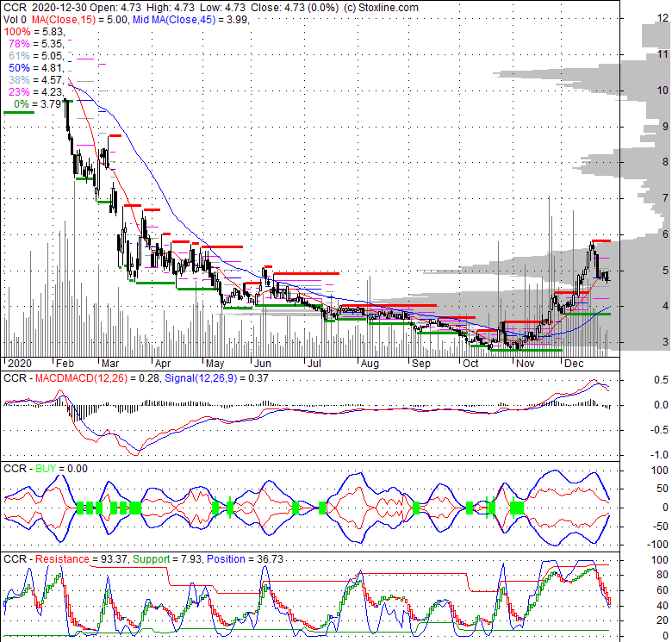This screenshot has height=642, width=672.
Task: Click the price axis value 7
Action: pos(665,198)
